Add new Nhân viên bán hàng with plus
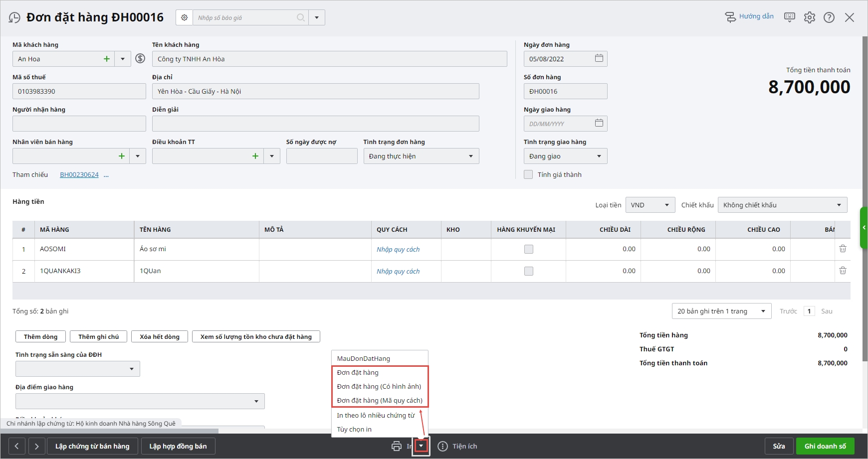Viewport: 868px width, 459px height. click(x=122, y=156)
